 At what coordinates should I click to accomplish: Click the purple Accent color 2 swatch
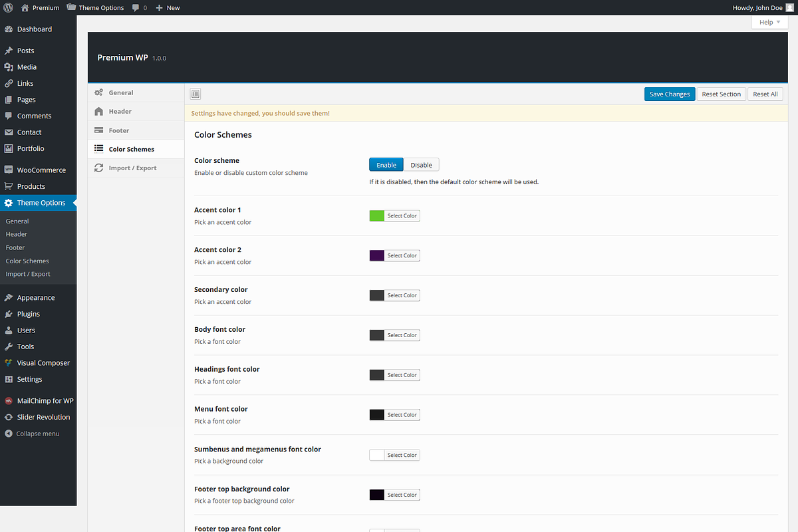point(377,255)
